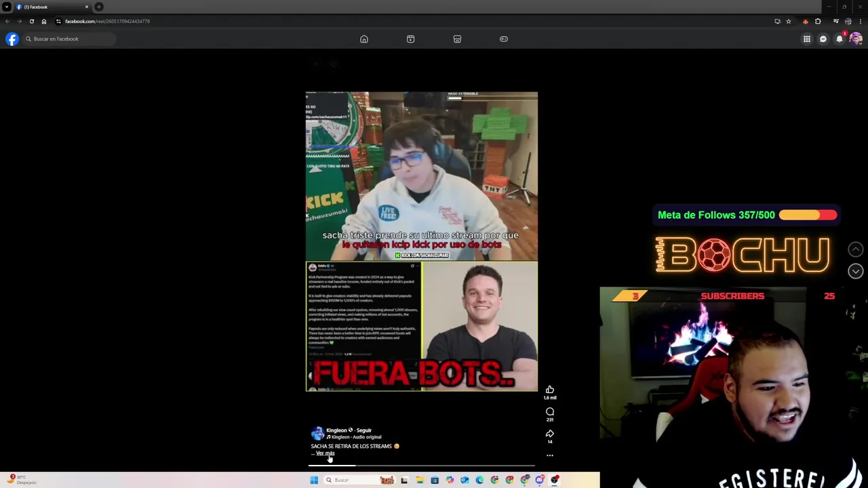Open Kingleon's profile picture

click(x=317, y=434)
